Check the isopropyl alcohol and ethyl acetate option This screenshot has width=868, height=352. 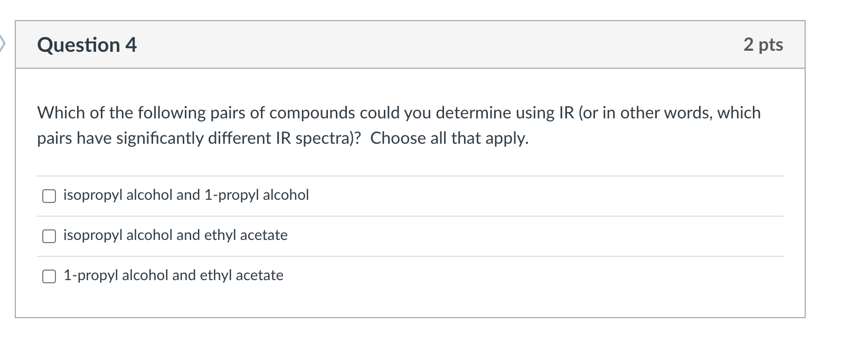coord(49,236)
